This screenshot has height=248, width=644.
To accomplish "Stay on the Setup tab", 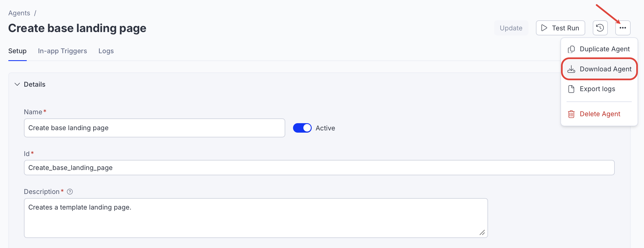I will click(x=17, y=51).
